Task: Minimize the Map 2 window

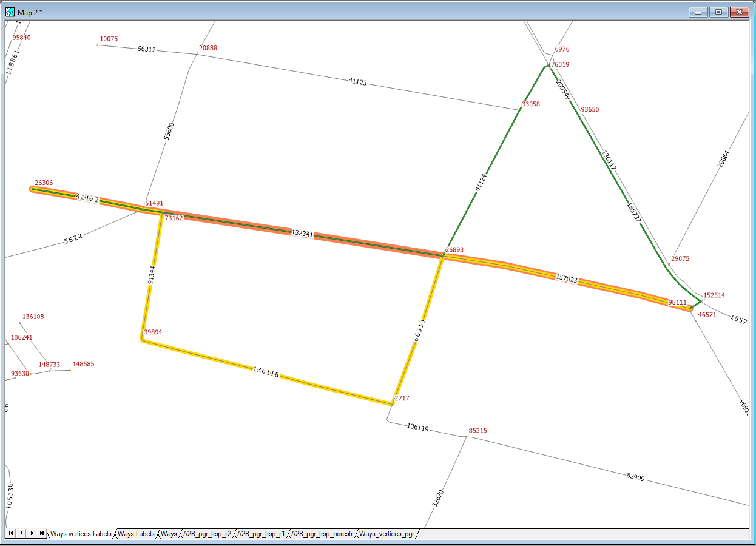Action: [698, 12]
